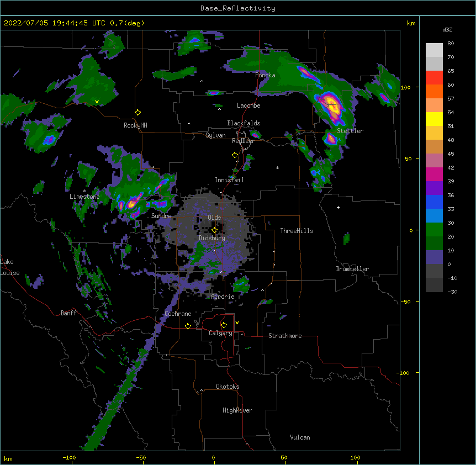The height and width of the screenshot is (465, 476).
Task: Click the dBZ legend heading
Action: point(447,29)
